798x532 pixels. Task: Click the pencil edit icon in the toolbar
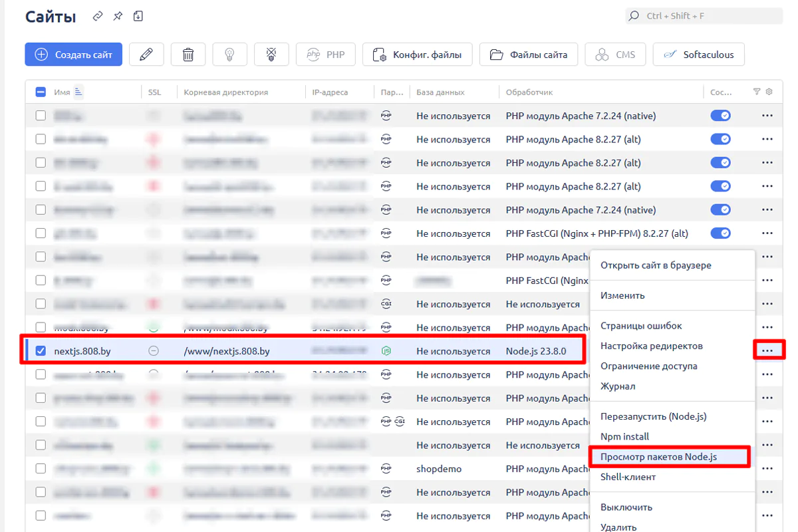pos(146,55)
